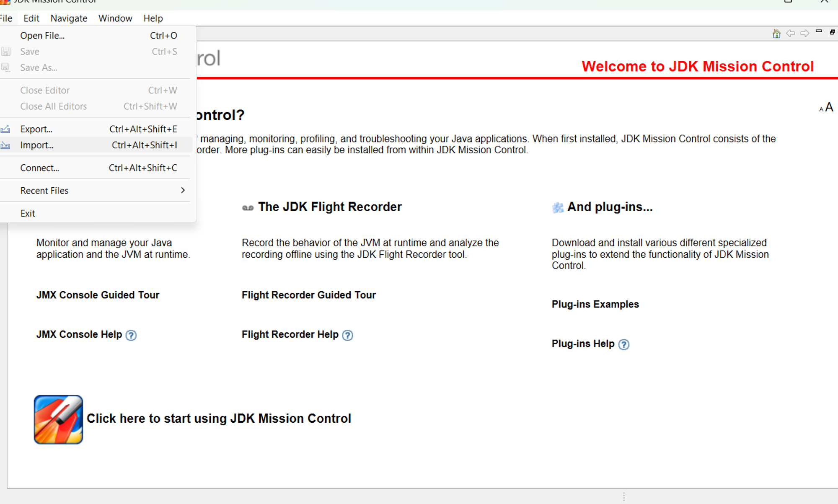This screenshot has width=838, height=504.
Task: Choose Open File... from File menu
Action: tap(96, 36)
